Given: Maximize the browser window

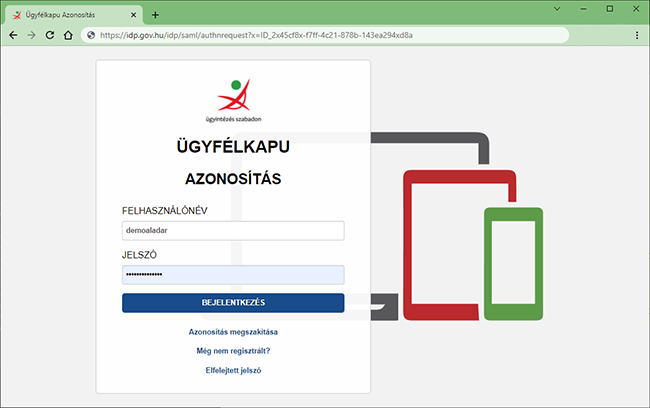Looking at the screenshot, I should click(610, 9).
